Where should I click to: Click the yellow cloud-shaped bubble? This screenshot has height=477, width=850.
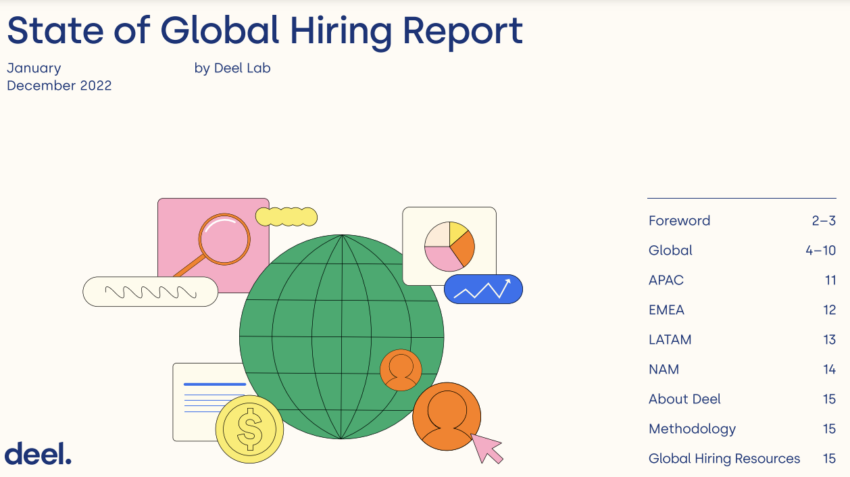(x=286, y=217)
